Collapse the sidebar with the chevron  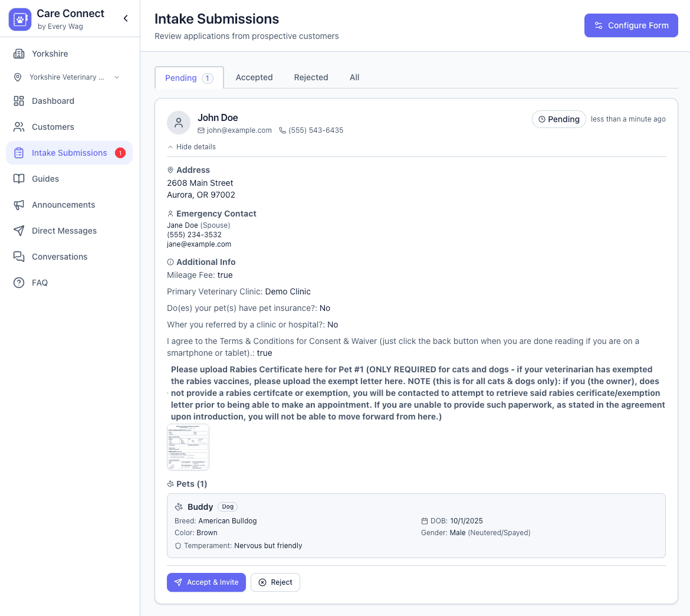pyautogui.click(x=126, y=18)
